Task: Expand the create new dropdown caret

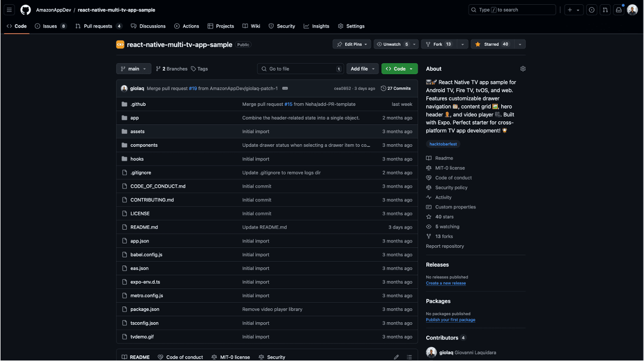Action: pos(578,10)
